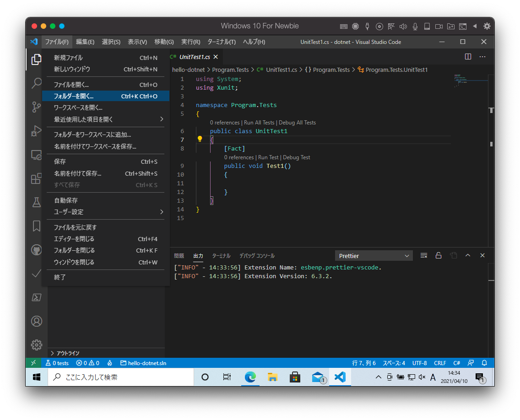
Task: Switch to the ターミナル panel tab
Action: [221, 256]
